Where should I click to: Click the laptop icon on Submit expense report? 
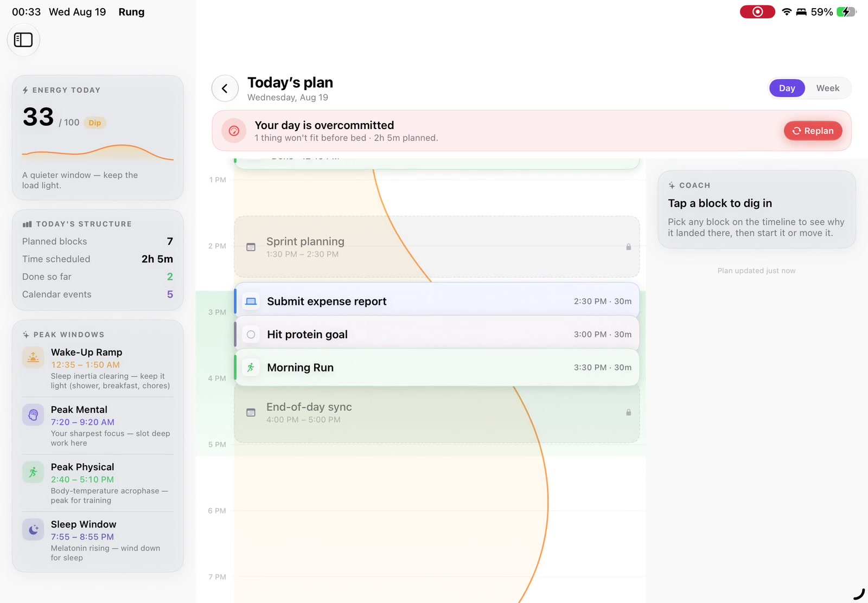tap(251, 301)
